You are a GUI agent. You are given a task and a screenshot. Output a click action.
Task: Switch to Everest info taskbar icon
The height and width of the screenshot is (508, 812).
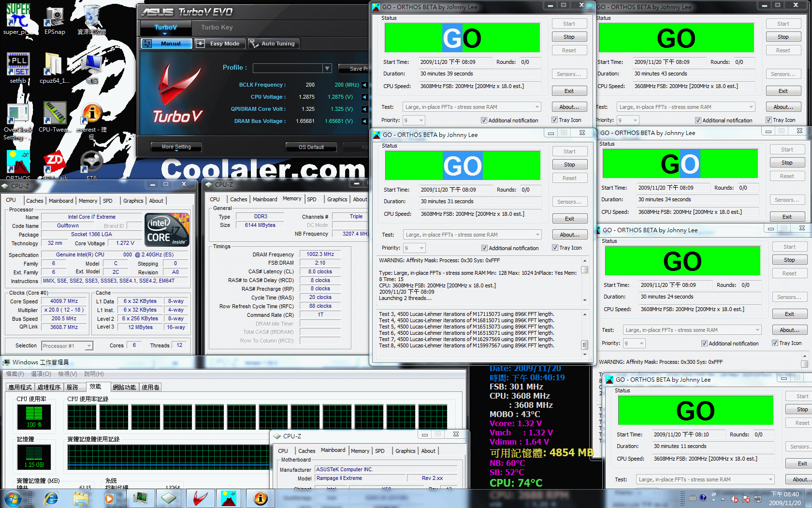(261, 498)
